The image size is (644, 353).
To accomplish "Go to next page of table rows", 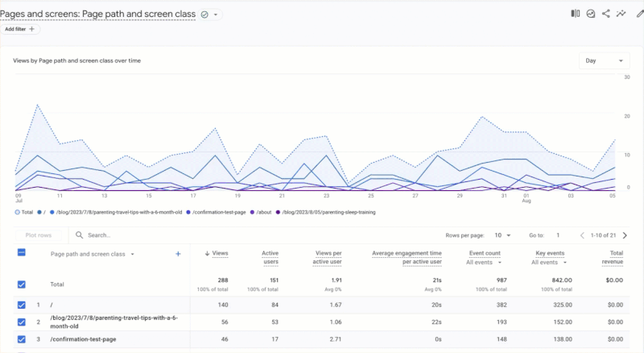I will click(x=624, y=235).
